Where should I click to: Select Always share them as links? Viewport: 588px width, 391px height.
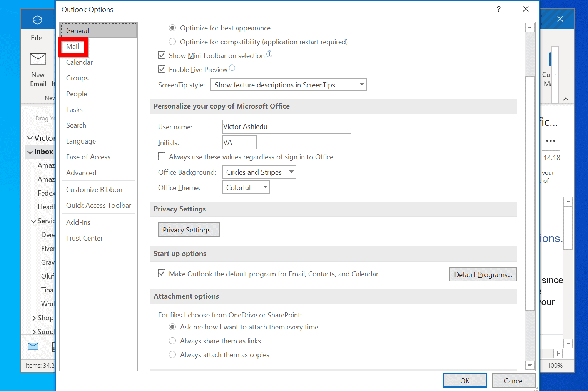172,341
